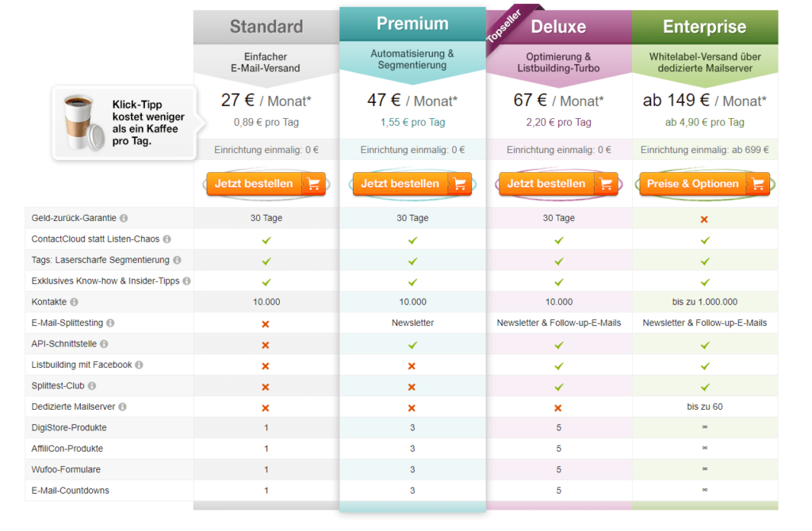Open Preise & Optionen for Enterprise
This screenshot has width=812, height=531.
[x=704, y=184]
